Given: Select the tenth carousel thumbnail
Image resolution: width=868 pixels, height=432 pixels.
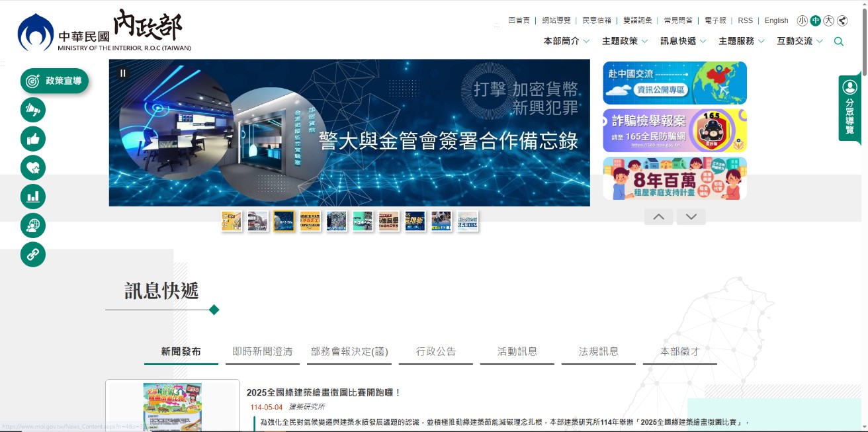Looking at the screenshot, I should 468,221.
